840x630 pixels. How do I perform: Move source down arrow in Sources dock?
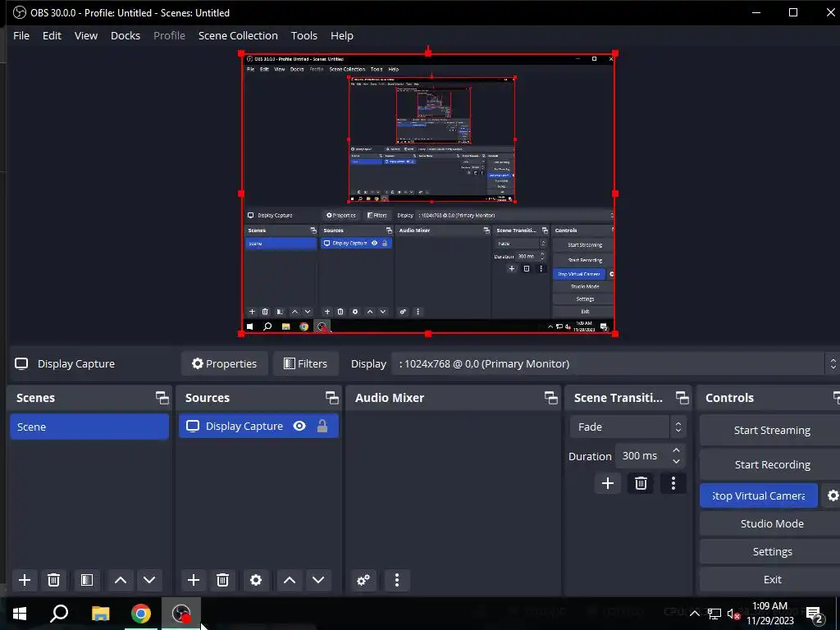(318, 580)
